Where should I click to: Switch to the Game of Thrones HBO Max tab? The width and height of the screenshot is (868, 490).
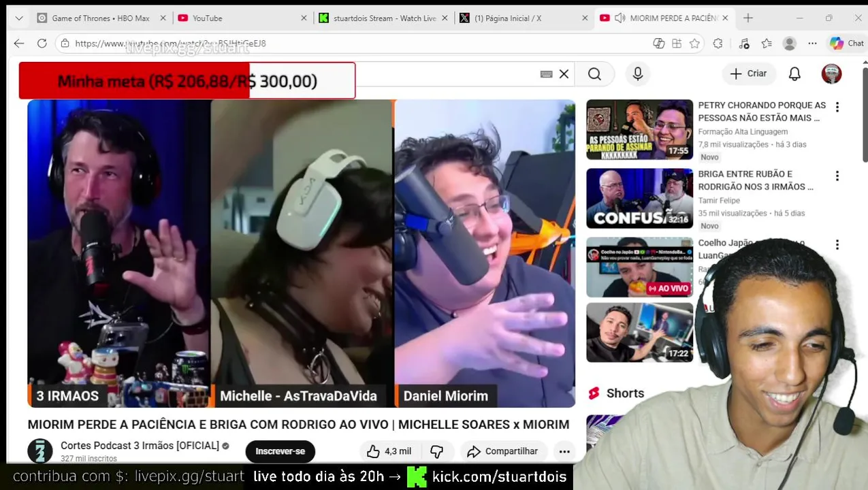point(101,18)
